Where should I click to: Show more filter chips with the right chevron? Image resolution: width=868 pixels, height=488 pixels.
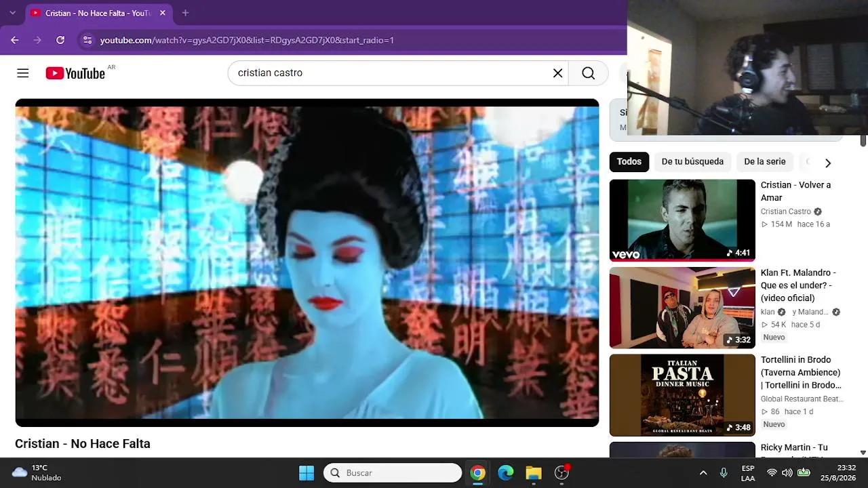click(x=827, y=163)
